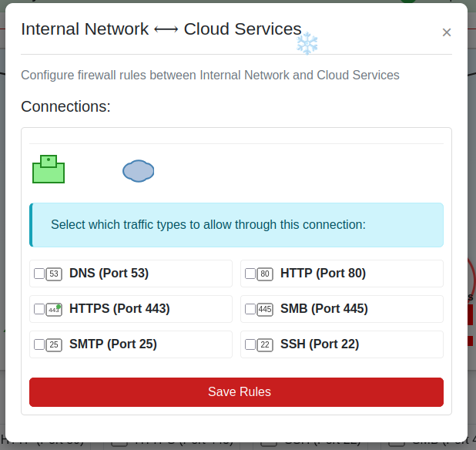Allow HTTPS (Port 443) traffic checkbox

39,309
